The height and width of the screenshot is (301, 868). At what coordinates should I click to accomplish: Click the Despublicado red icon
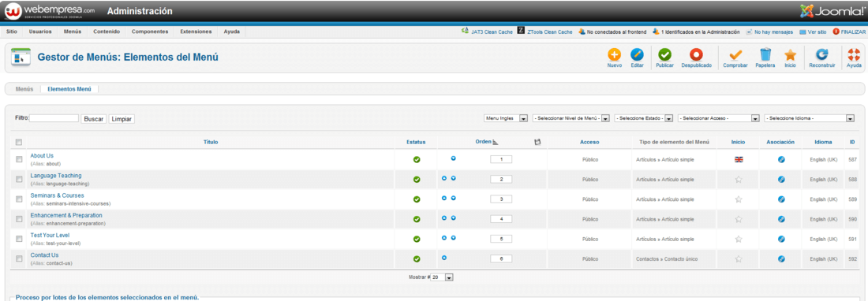coord(696,54)
